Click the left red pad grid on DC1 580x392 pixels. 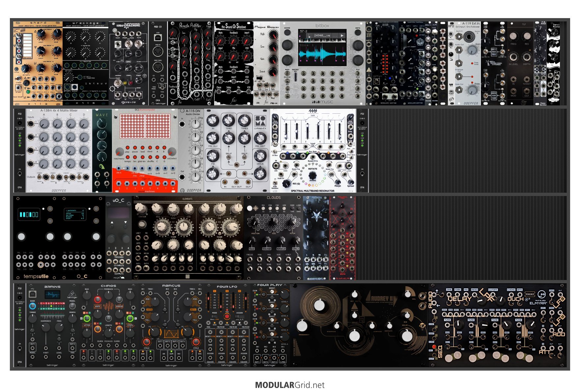132,126
